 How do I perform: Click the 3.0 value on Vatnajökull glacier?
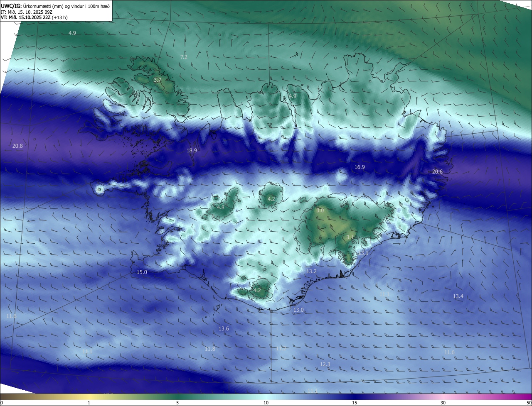(x=320, y=210)
